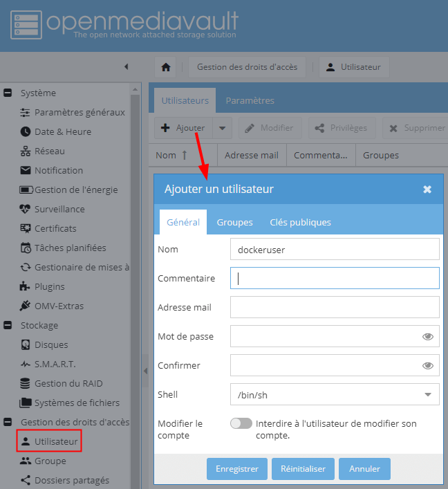This screenshot has width=448, height=489.
Task: Open Surveillance heartbeat icon entry
Action: 25,209
